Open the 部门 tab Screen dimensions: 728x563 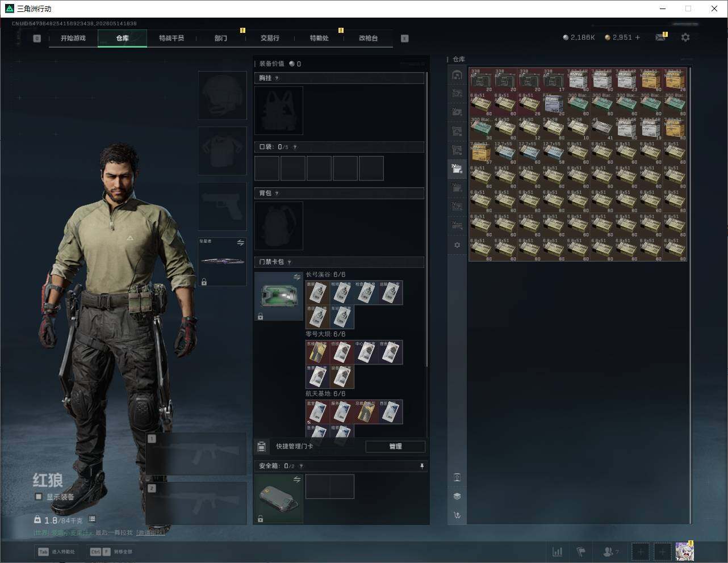[221, 38]
